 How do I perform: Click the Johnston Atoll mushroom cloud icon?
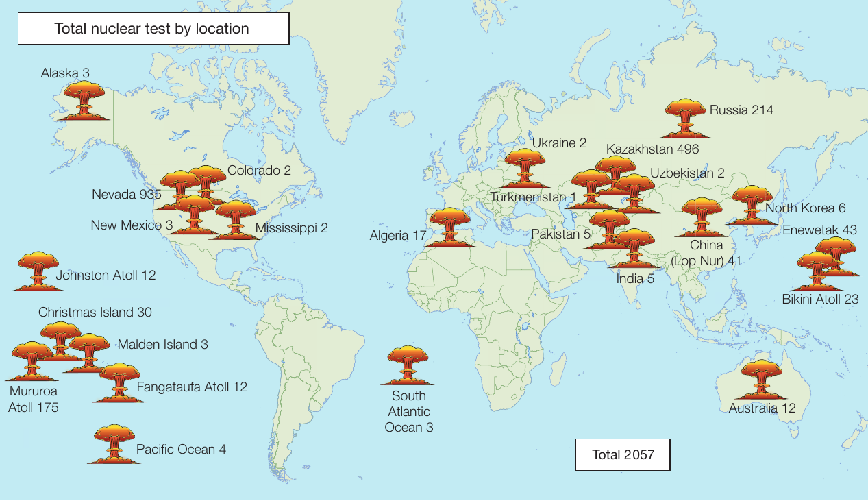pyautogui.click(x=37, y=271)
